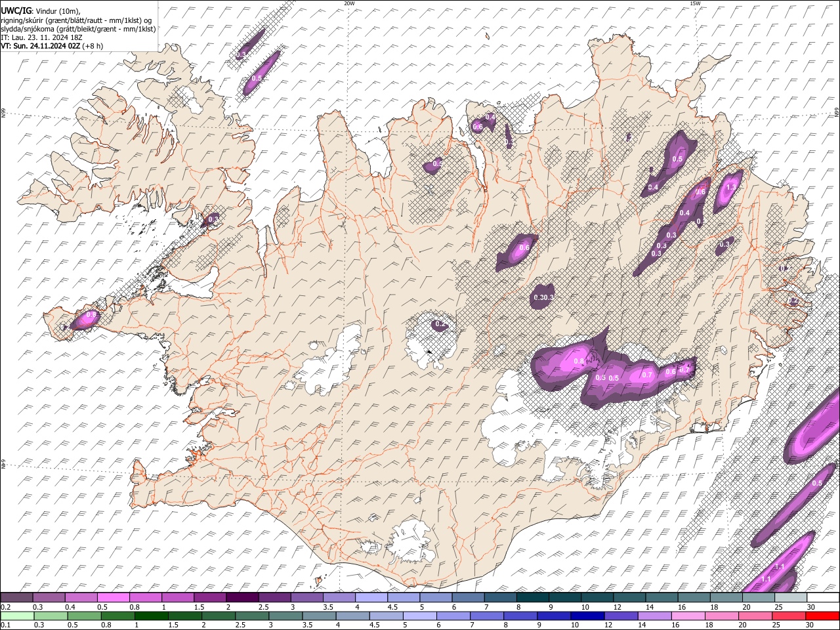Click the 'slydda/snjókoma' legend description line
Screen dimensions: 840x630
click(x=78, y=29)
